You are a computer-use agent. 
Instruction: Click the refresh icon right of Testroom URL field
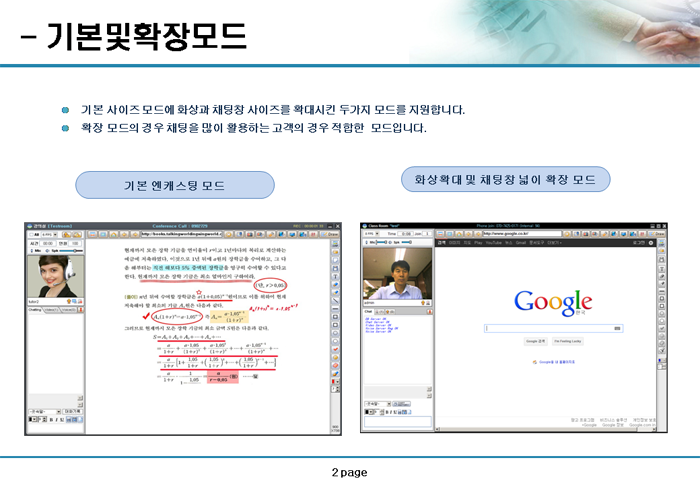tap(229, 234)
